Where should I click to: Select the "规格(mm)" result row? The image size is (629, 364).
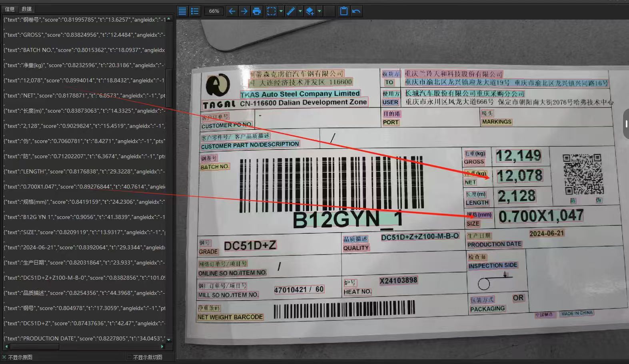click(84, 202)
